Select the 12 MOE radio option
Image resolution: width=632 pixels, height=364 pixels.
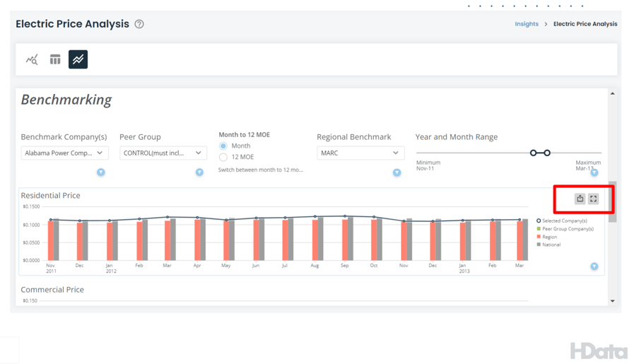point(223,157)
